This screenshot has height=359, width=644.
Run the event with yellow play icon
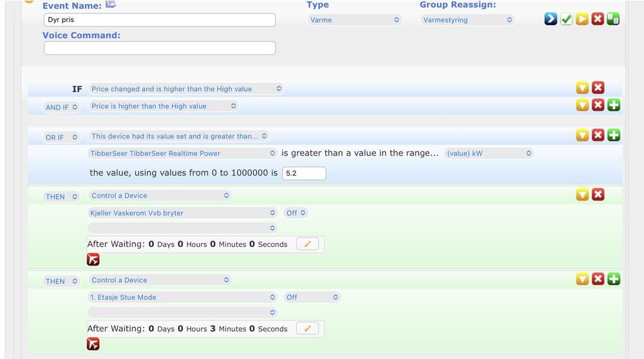pos(582,19)
